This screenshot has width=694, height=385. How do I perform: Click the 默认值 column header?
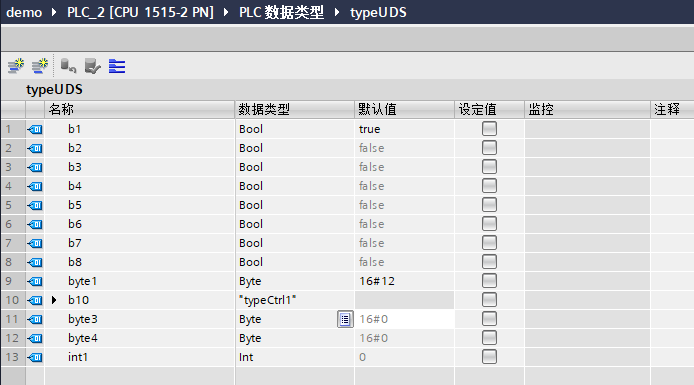point(405,109)
